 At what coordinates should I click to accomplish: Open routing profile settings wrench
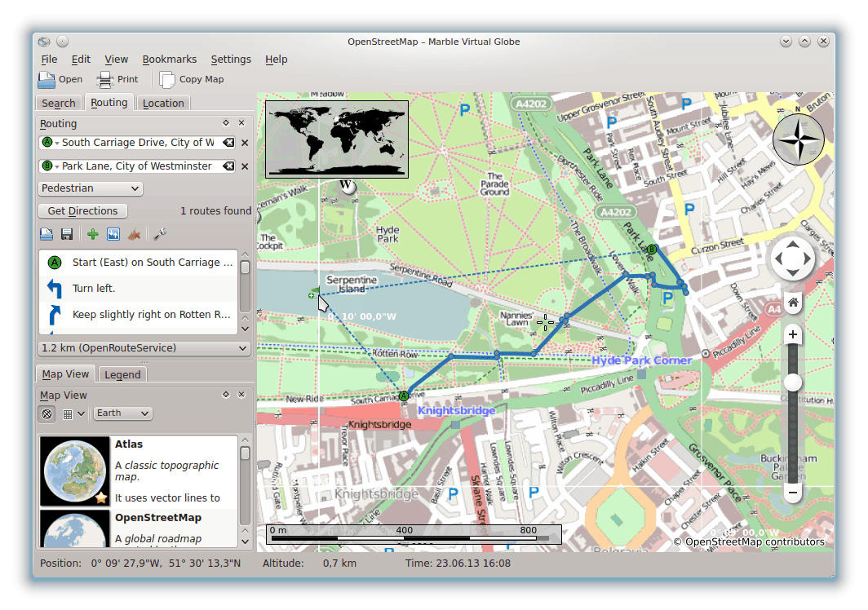[x=160, y=234]
